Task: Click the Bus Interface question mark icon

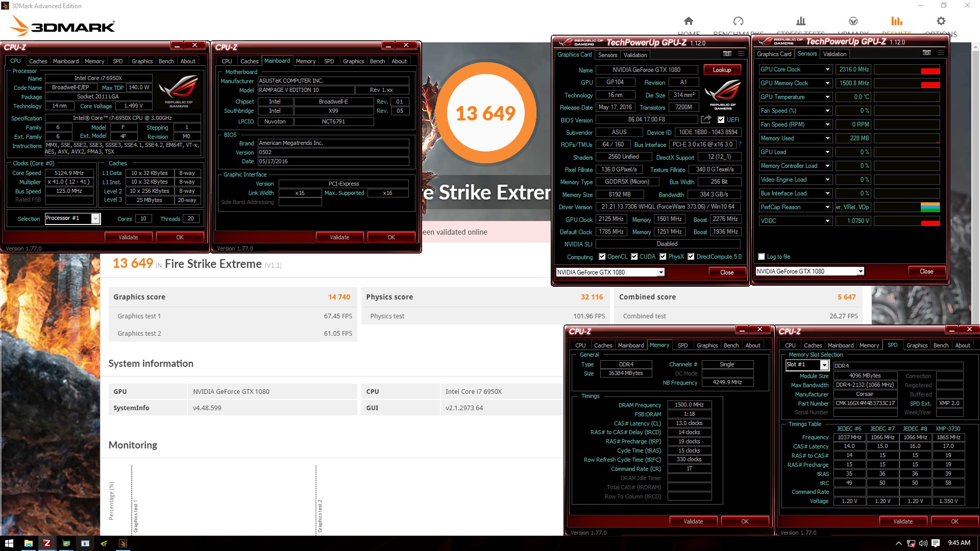Action: [740, 144]
